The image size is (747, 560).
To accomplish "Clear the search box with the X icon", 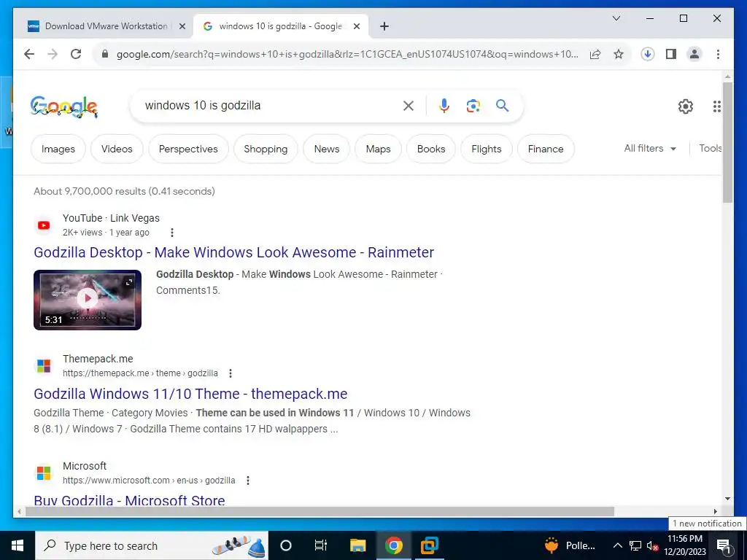I will point(409,106).
